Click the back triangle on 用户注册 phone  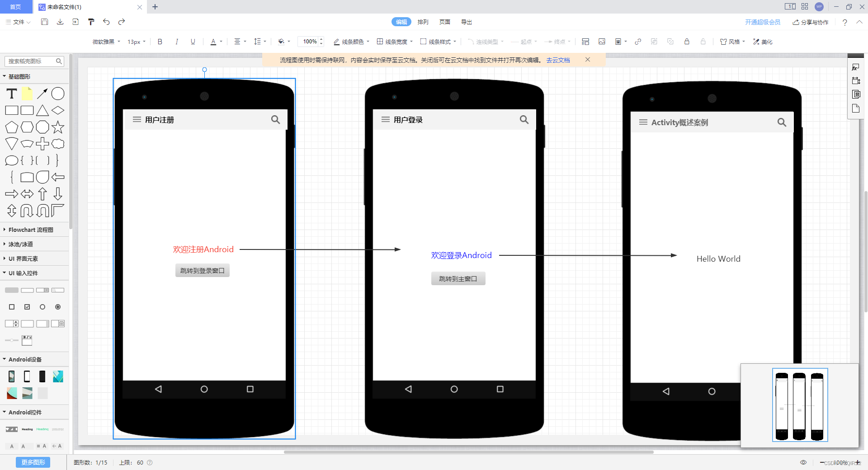pos(158,389)
